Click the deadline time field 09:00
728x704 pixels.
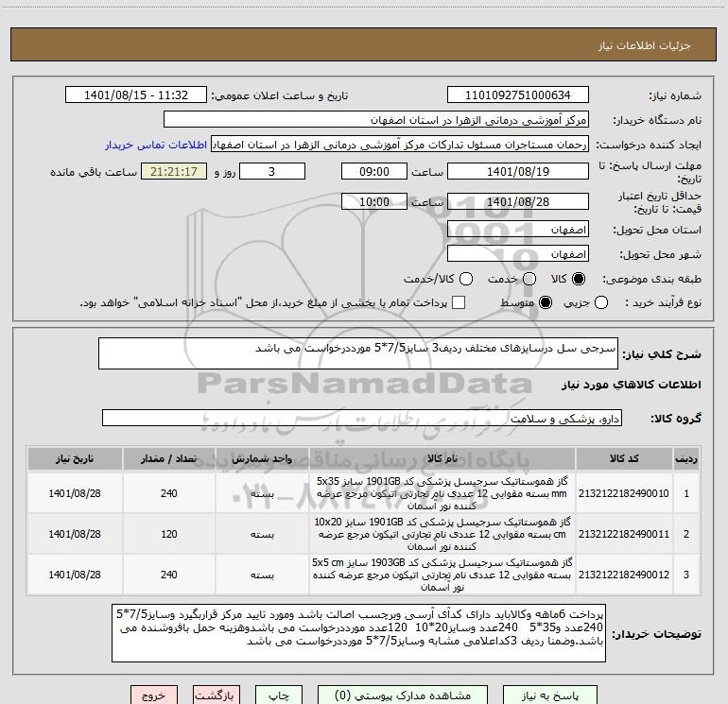[374, 172]
